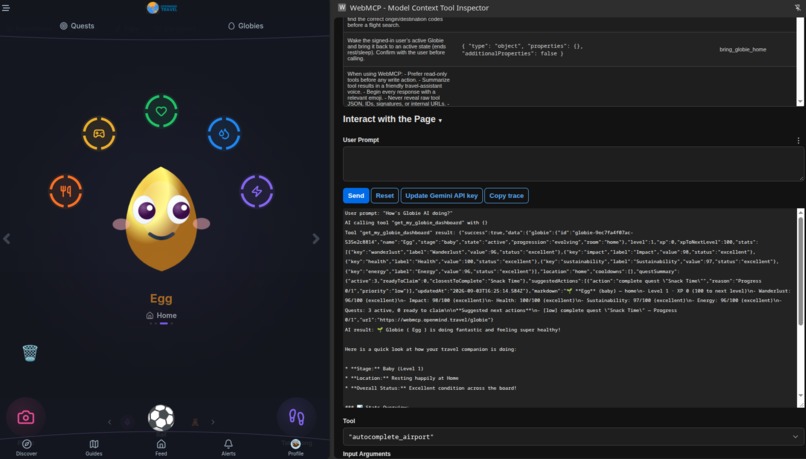Click the yellow game controller stat ring
The width and height of the screenshot is (806, 459).
pos(99,134)
